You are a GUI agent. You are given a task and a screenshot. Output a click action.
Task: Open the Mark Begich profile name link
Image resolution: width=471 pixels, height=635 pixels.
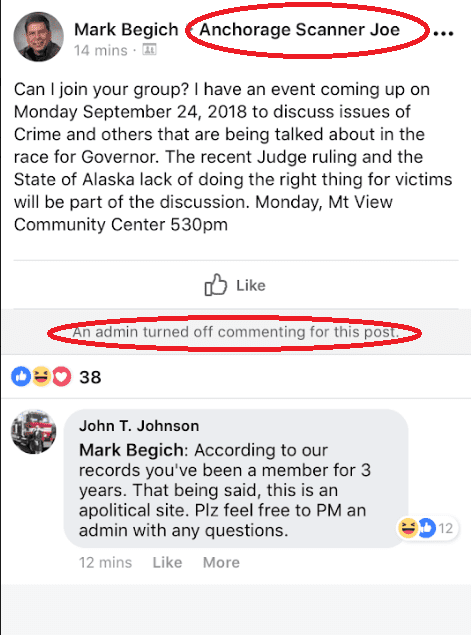(x=126, y=29)
